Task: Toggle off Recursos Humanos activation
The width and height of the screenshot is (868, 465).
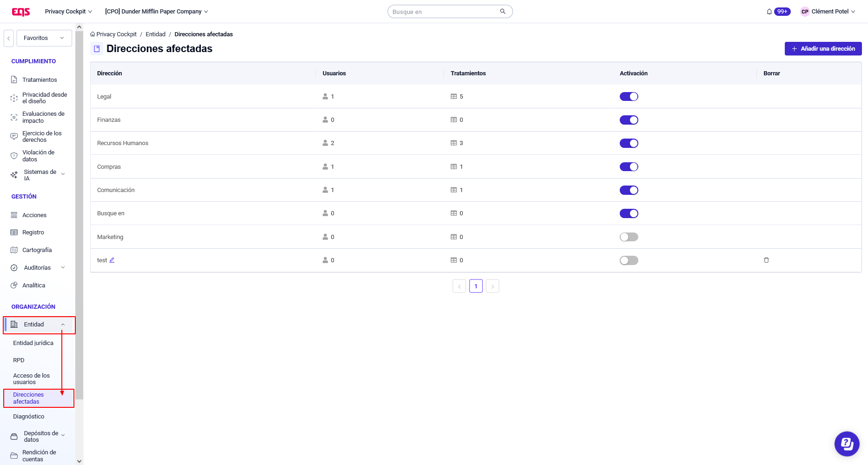Action: point(629,143)
